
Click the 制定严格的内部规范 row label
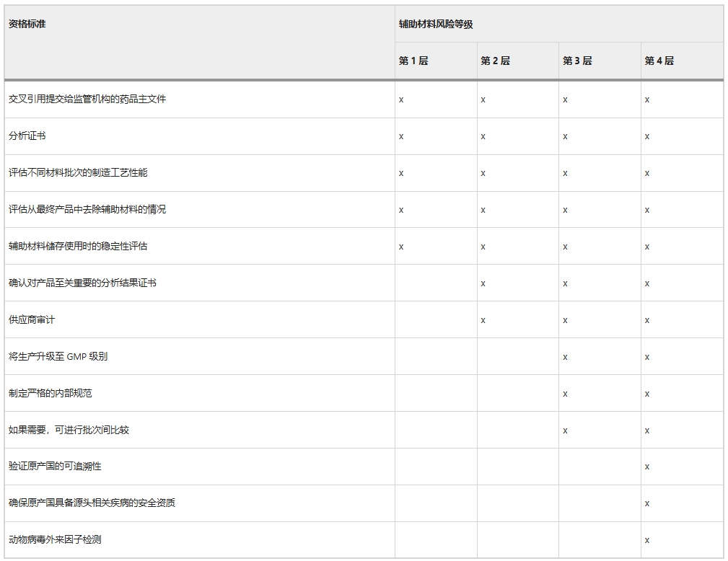tap(51, 393)
